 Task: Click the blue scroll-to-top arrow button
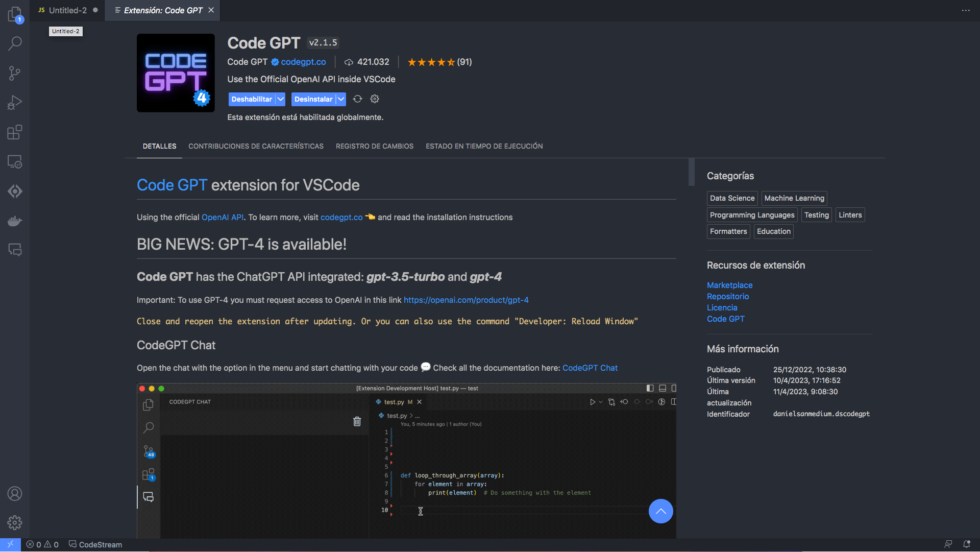660,511
